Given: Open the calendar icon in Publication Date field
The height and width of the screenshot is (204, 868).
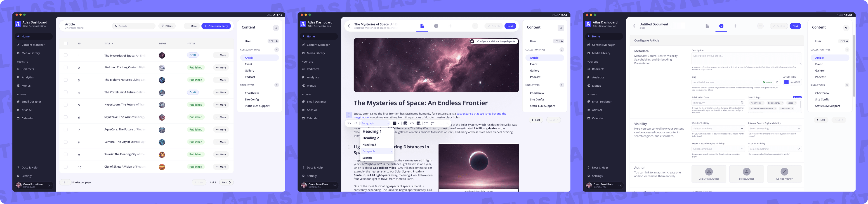Looking at the screenshot, I should pyautogui.click(x=742, y=103).
